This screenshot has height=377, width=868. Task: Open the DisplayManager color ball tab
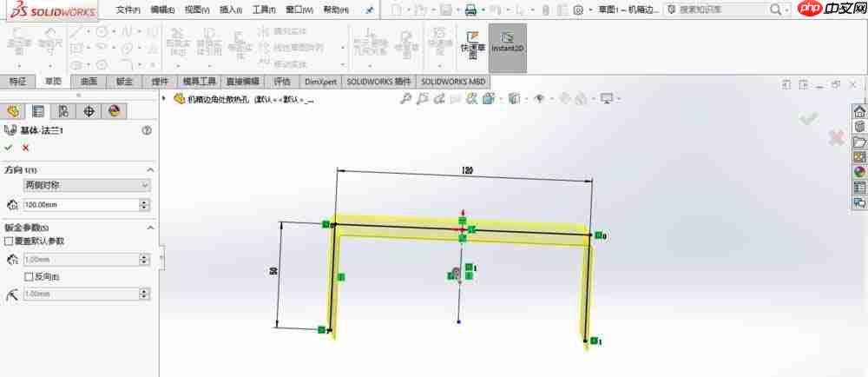point(114,111)
